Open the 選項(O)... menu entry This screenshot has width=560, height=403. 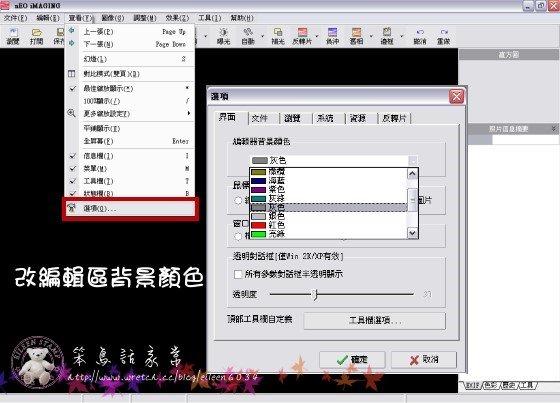click(x=130, y=208)
